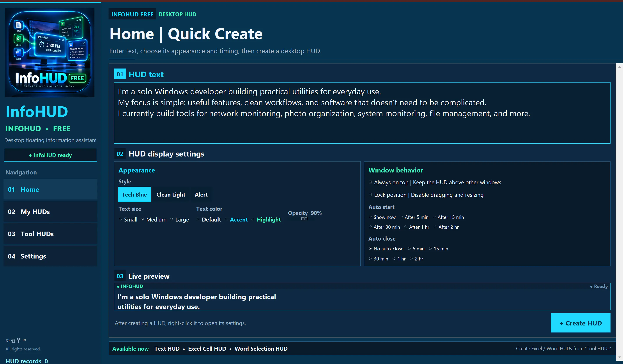Click the DESKTOP HUD label

click(x=177, y=14)
